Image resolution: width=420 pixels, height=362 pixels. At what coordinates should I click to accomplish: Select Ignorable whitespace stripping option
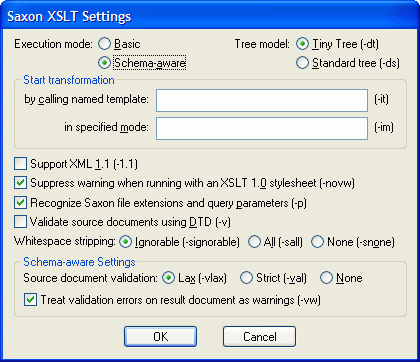[125, 242]
